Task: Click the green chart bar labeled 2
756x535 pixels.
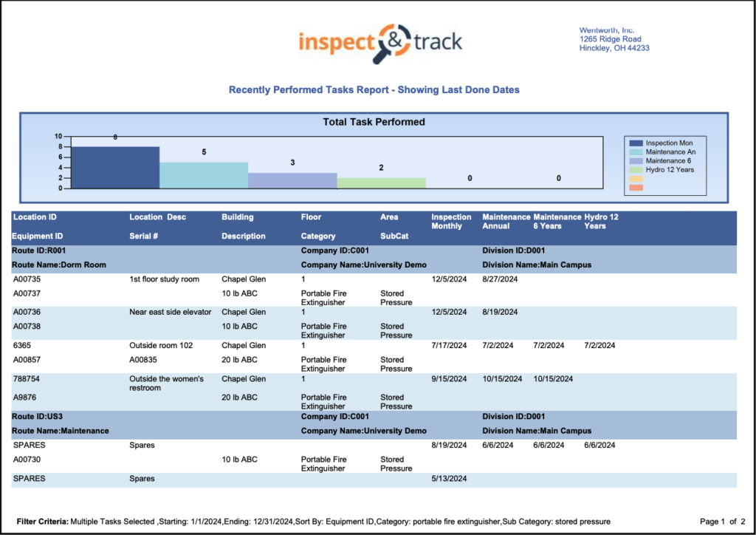Action: 381,183
